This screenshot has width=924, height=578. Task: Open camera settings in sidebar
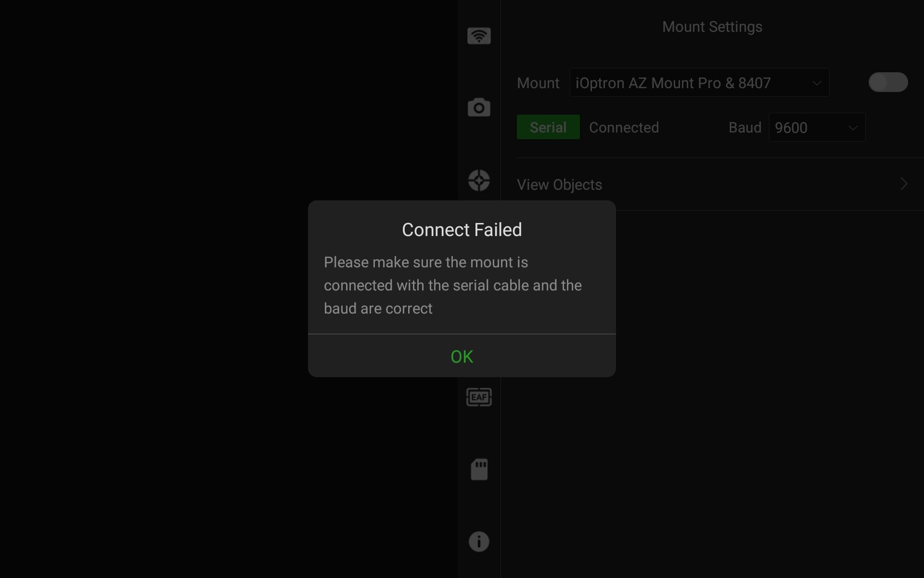479,108
